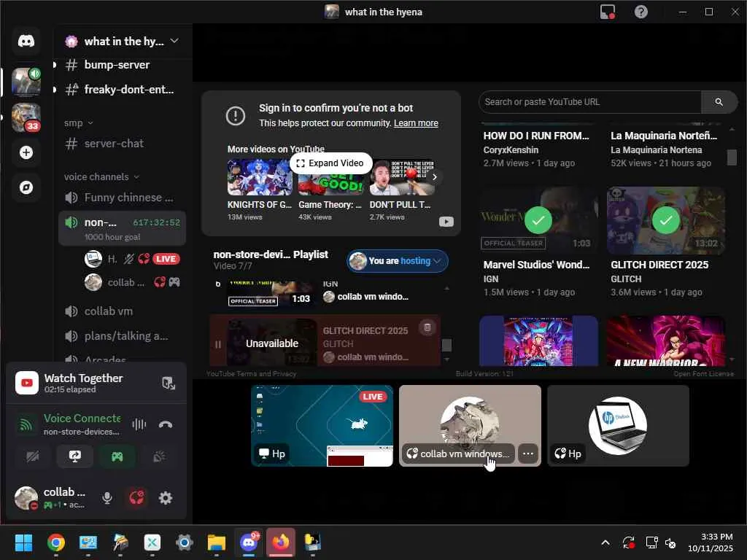Toggle microphone mute
The height and width of the screenshot is (560, 747).
(x=107, y=498)
